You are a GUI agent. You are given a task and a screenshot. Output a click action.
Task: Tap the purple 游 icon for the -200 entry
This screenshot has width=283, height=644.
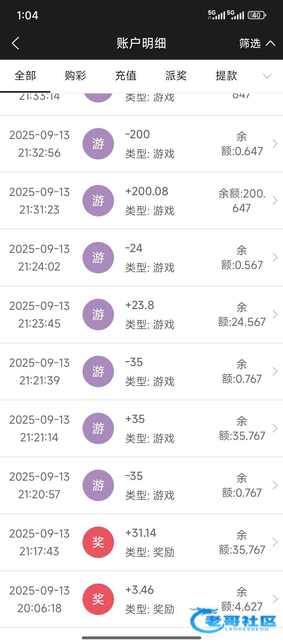tap(98, 144)
